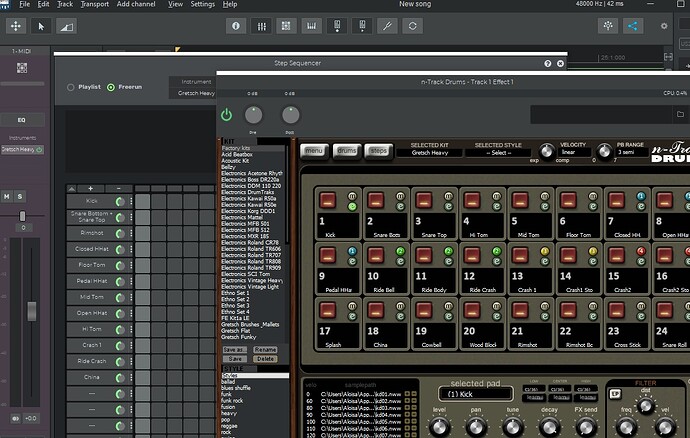Select 'Electronics Roland TR808' in kit list

coord(251,261)
